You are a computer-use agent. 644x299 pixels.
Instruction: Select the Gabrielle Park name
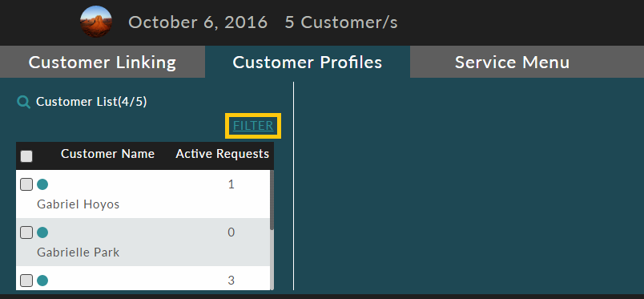[78, 253]
